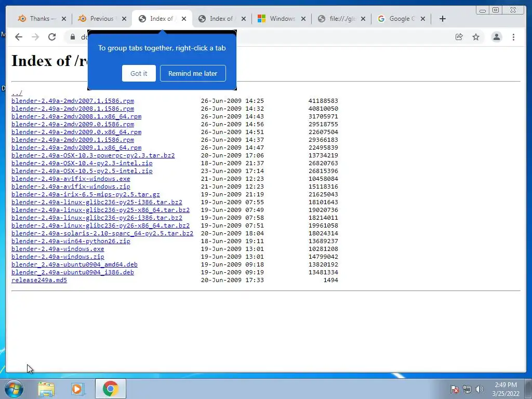Choose Remind me later
The width and height of the screenshot is (532, 399).
pyautogui.click(x=193, y=73)
